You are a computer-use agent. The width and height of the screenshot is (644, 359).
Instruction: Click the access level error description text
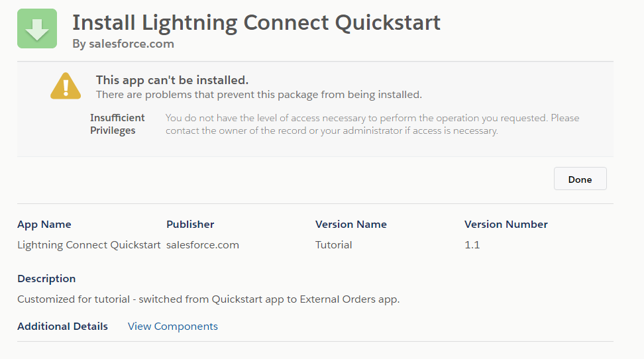click(372, 124)
